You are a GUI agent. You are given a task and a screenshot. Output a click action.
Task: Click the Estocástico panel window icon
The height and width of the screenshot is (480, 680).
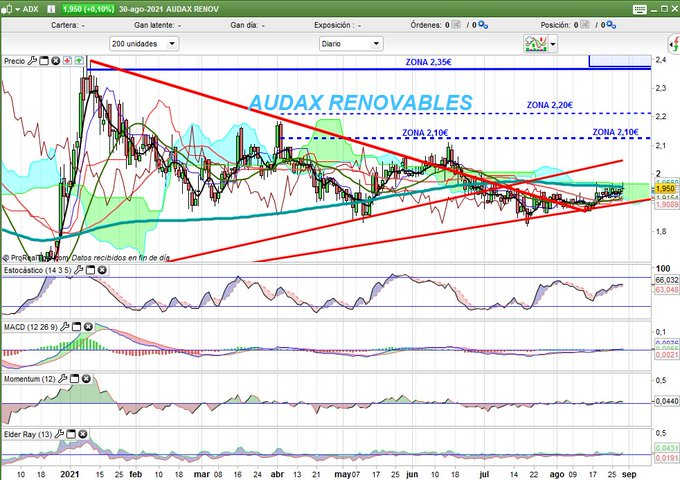[90, 270]
